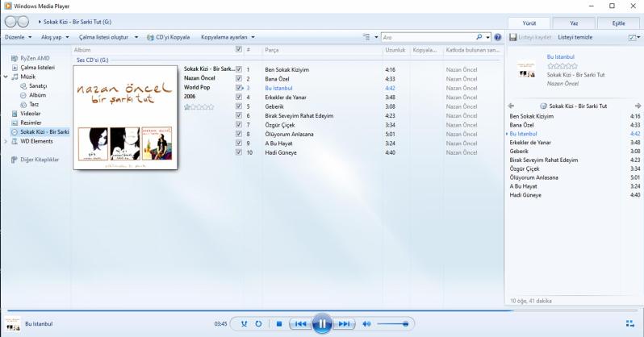The width and height of the screenshot is (644, 337).
Task: Switch to the Yürüt tab
Action: click(529, 23)
